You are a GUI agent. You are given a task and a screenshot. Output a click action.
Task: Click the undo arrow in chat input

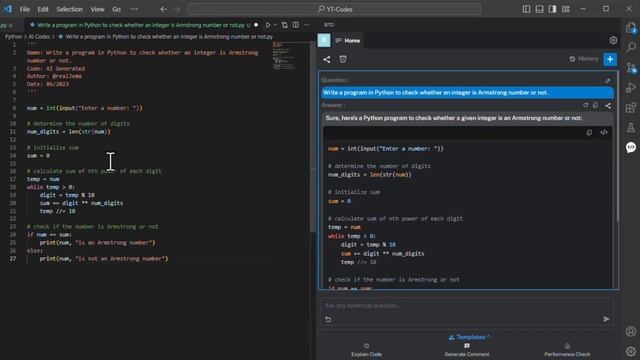pos(328,319)
